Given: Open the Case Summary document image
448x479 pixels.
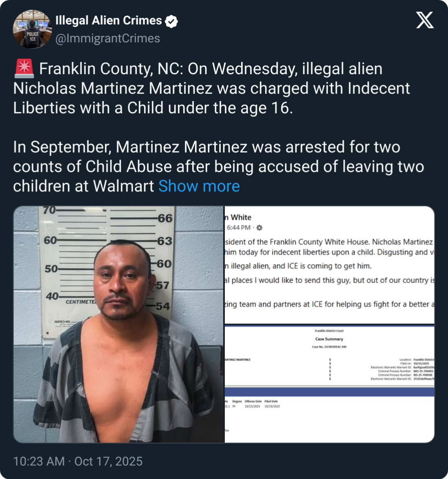Looking at the screenshot, I should [x=329, y=384].
